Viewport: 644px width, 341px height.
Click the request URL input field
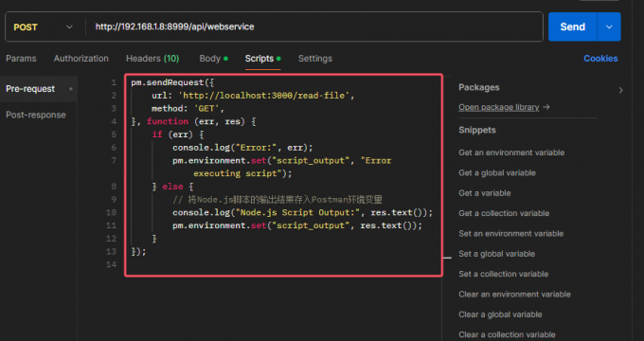[314, 27]
